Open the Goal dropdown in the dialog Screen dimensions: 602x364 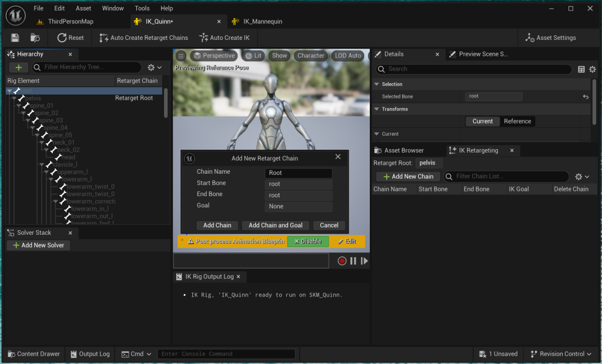[298, 206]
